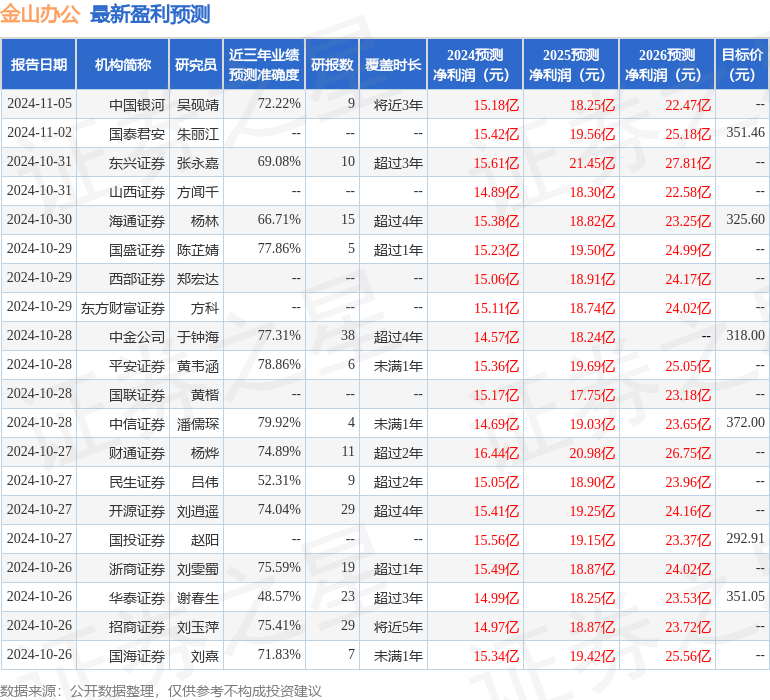This screenshot has width=770, height=700.
Task: Click researcher 朱丽江
Action: pos(198,134)
